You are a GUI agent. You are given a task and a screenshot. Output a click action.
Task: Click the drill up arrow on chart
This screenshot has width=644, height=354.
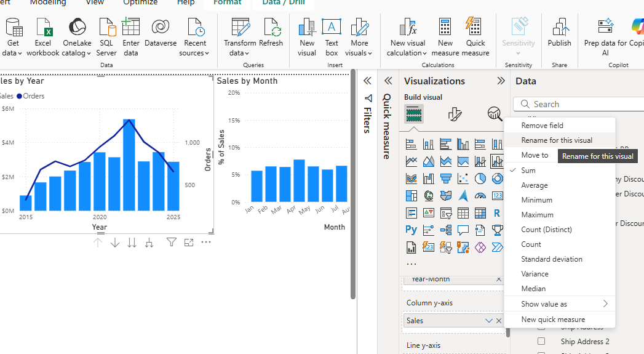click(97, 243)
